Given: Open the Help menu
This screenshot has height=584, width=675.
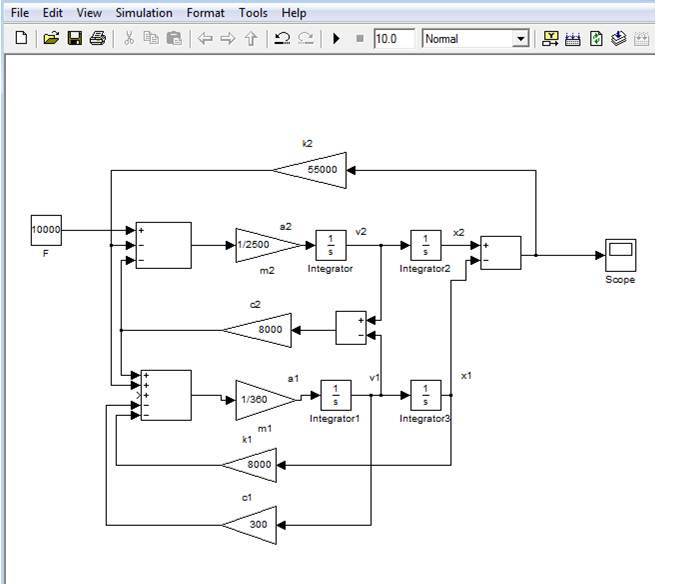Looking at the screenshot, I should 294,13.
